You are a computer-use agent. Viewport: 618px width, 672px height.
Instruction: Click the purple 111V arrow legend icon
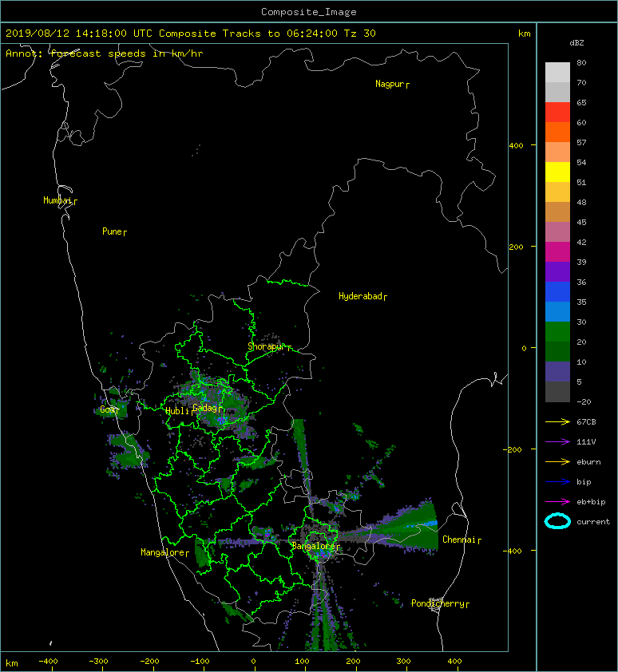tap(557, 442)
